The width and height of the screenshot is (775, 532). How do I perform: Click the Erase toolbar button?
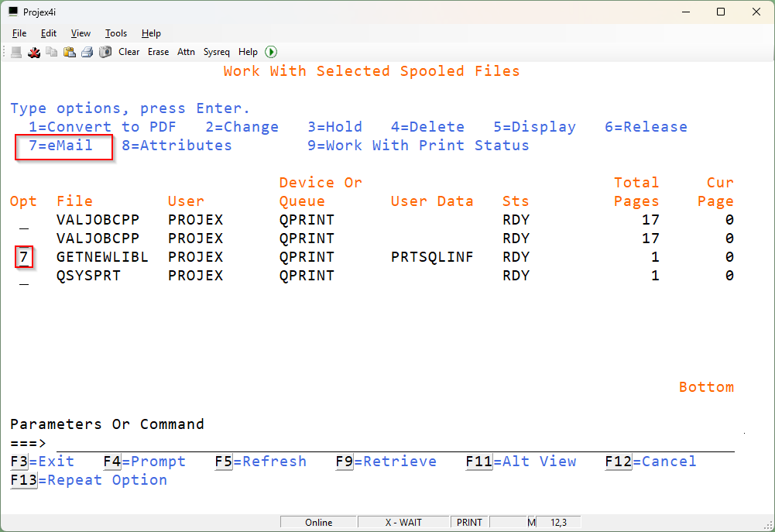(x=158, y=52)
